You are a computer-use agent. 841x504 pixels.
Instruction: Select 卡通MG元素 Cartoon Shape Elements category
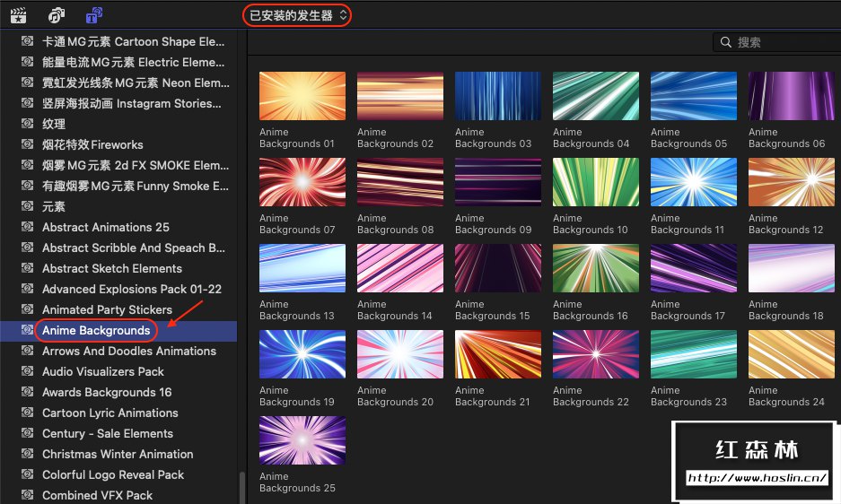[118, 41]
